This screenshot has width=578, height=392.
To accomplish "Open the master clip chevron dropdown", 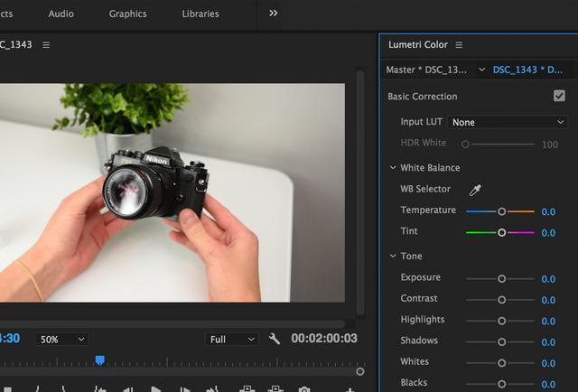I will tap(481, 70).
